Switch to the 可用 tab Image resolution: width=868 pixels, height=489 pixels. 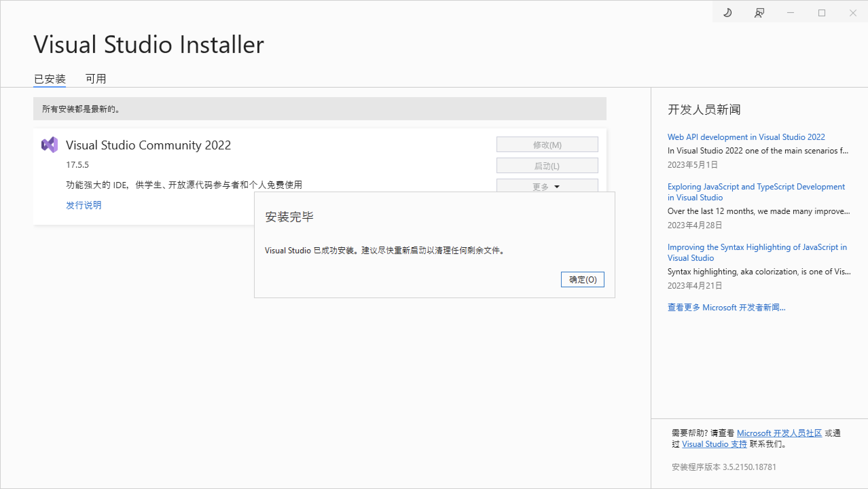click(96, 78)
